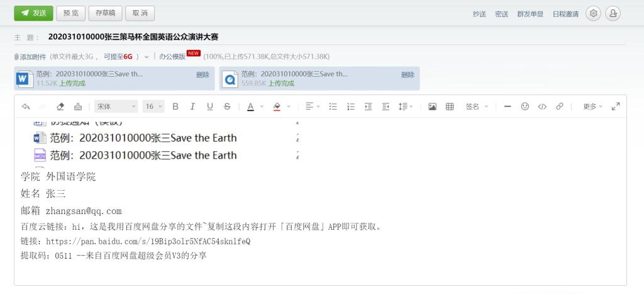The image size is (644, 294).
Task: Insert a table using the grid icon
Action: click(x=450, y=106)
